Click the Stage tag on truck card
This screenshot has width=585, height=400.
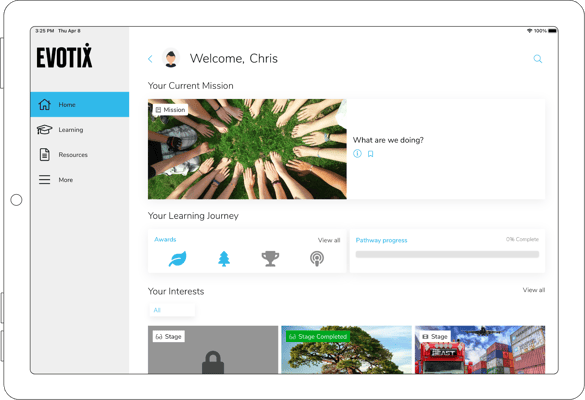(435, 337)
